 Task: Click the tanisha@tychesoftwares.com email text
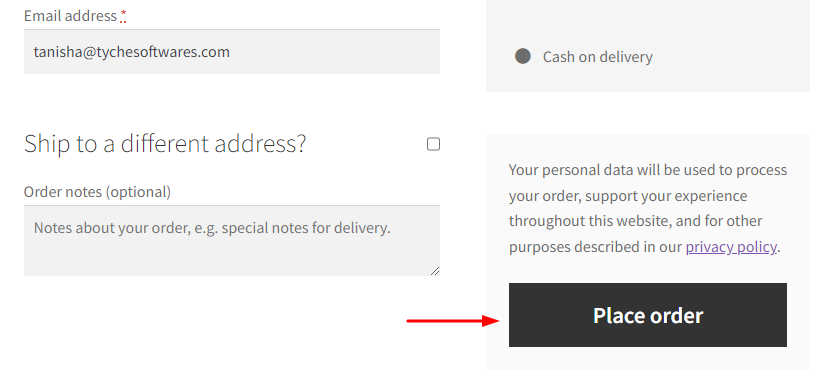pyautogui.click(x=132, y=52)
